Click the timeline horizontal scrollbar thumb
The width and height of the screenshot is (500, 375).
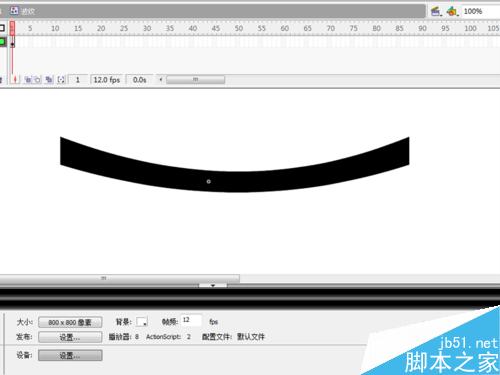[x=195, y=80]
